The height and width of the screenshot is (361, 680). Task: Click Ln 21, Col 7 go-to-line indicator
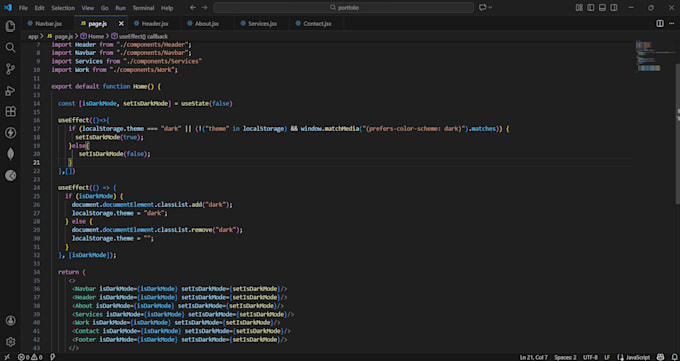534,357
